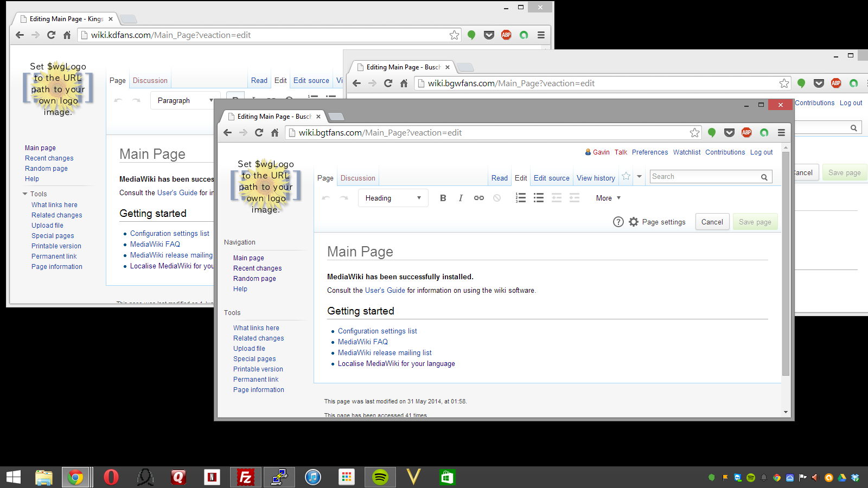
Task: Expand the More formatting menu
Action: 608,198
